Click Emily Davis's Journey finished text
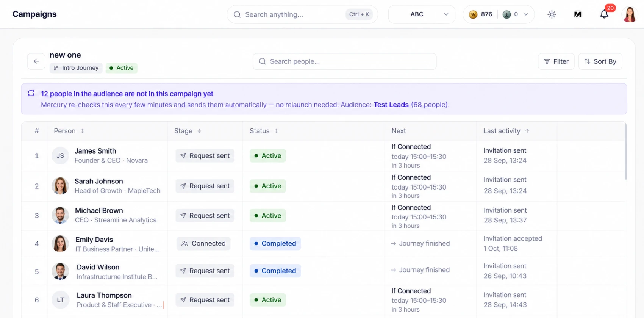 tap(424, 243)
